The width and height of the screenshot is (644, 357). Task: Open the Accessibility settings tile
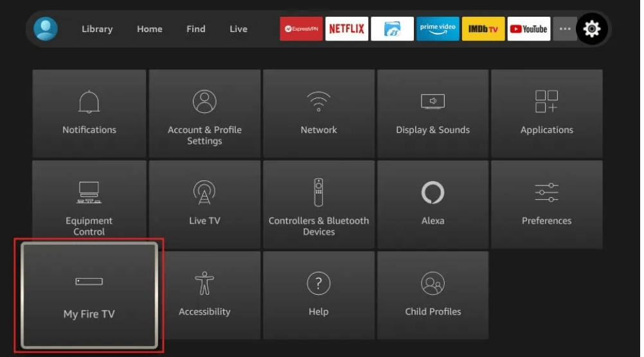(204, 295)
